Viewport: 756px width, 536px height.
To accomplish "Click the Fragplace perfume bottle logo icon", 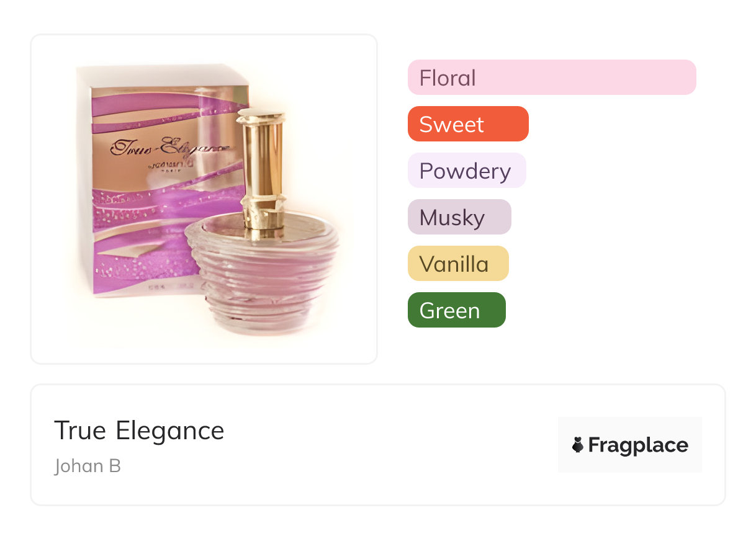I will click(x=578, y=445).
